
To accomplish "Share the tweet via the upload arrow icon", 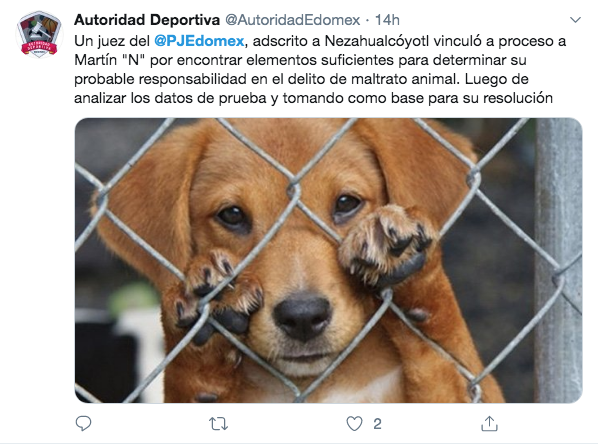I will (489, 423).
